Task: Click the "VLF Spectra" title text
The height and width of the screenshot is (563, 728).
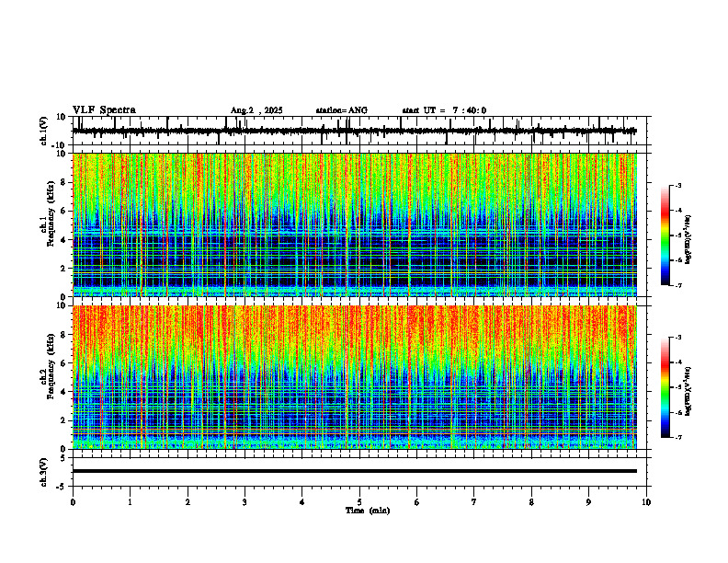Action: [x=104, y=110]
